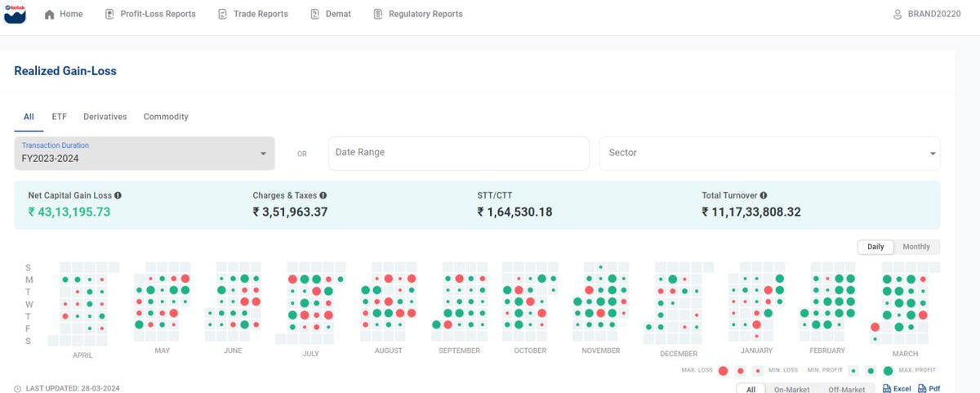
Task: Click the MAY month label
Action: point(162,350)
